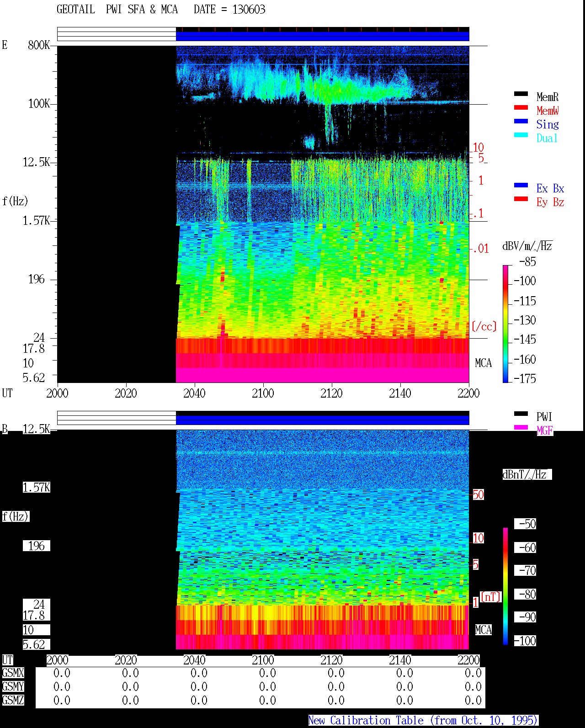
Task: Click the New Calibration Table link
Action: [x=423, y=721]
